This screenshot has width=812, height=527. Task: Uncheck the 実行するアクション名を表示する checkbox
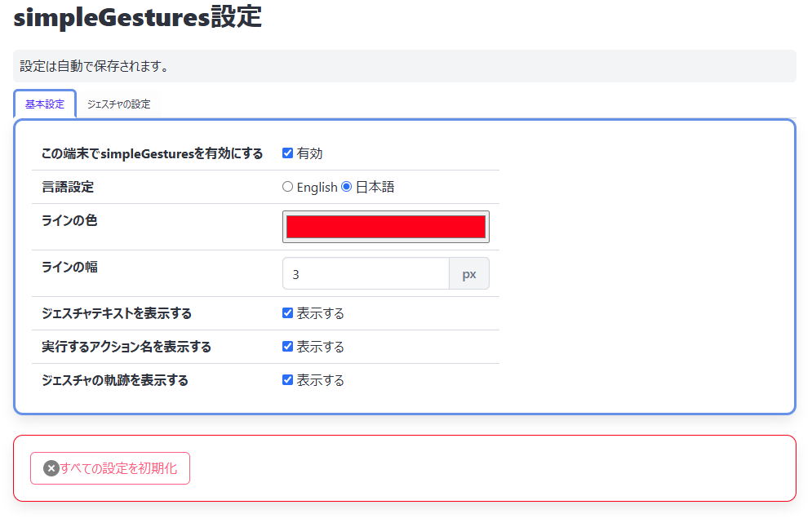[287, 347]
